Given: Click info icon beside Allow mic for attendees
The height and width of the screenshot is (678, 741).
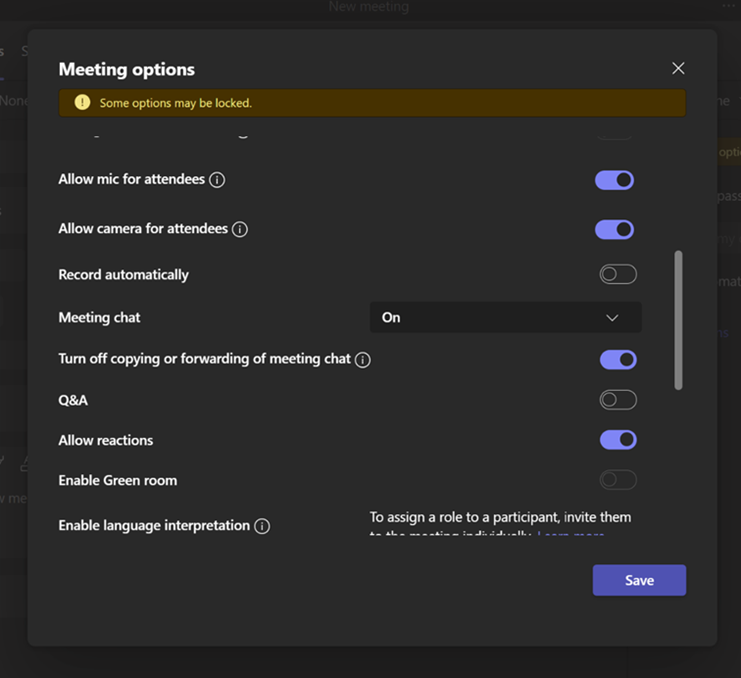Looking at the screenshot, I should tap(217, 180).
